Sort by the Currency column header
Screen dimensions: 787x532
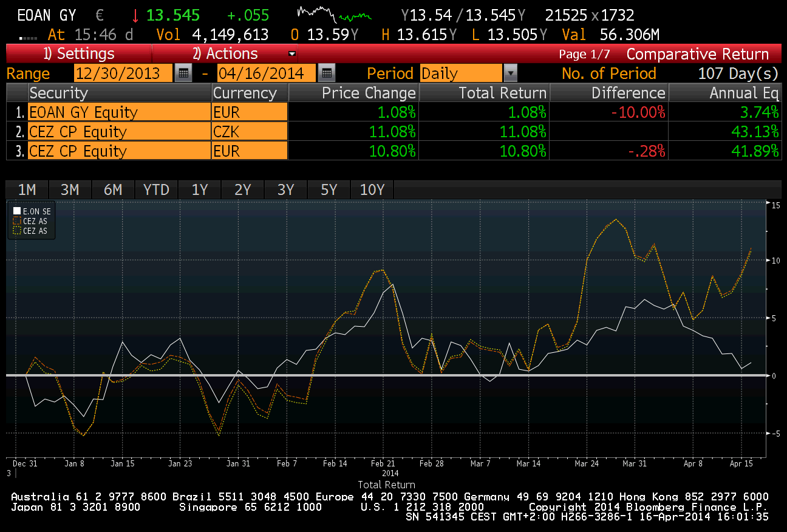coord(250,93)
